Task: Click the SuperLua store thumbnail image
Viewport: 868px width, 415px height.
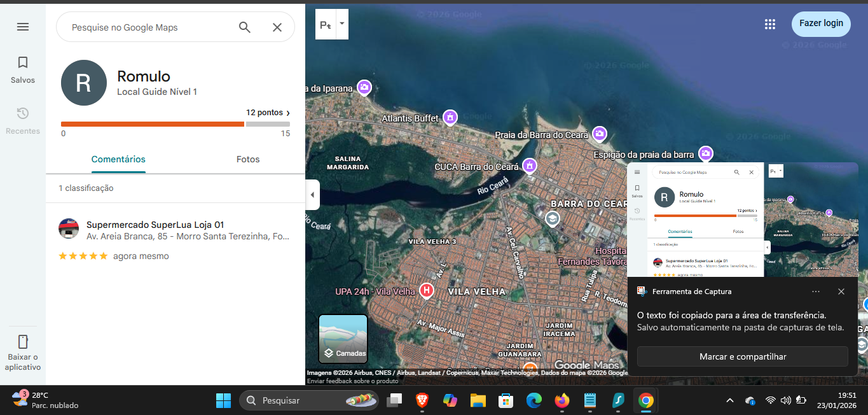Action: click(x=69, y=229)
